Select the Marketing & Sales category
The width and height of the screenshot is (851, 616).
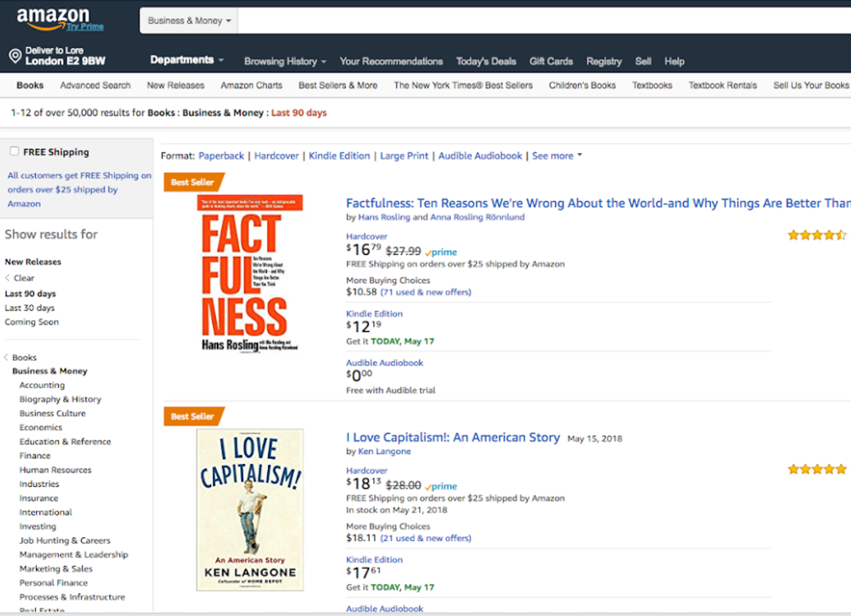pyautogui.click(x=56, y=569)
